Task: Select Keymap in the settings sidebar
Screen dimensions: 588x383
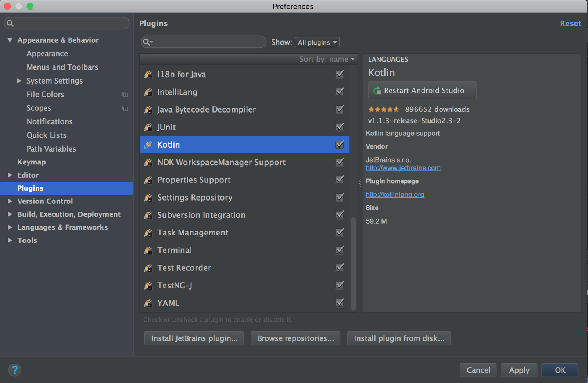Action: tap(32, 162)
